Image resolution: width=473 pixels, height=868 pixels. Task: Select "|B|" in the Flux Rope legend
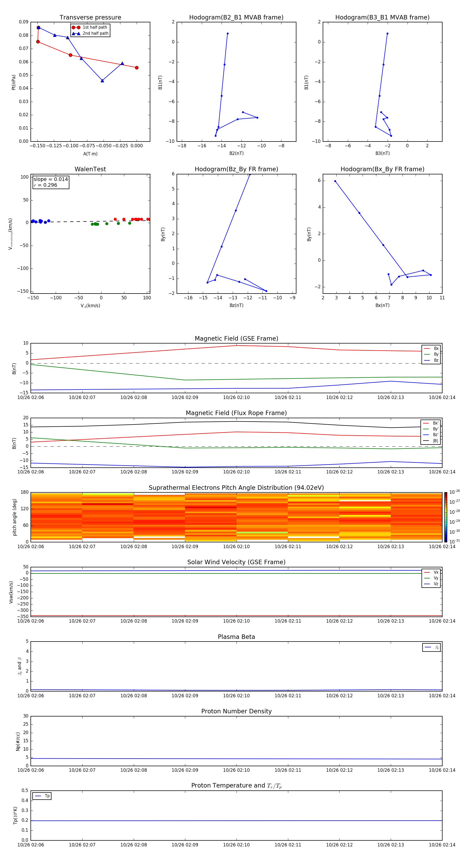click(x=431, y=441)
